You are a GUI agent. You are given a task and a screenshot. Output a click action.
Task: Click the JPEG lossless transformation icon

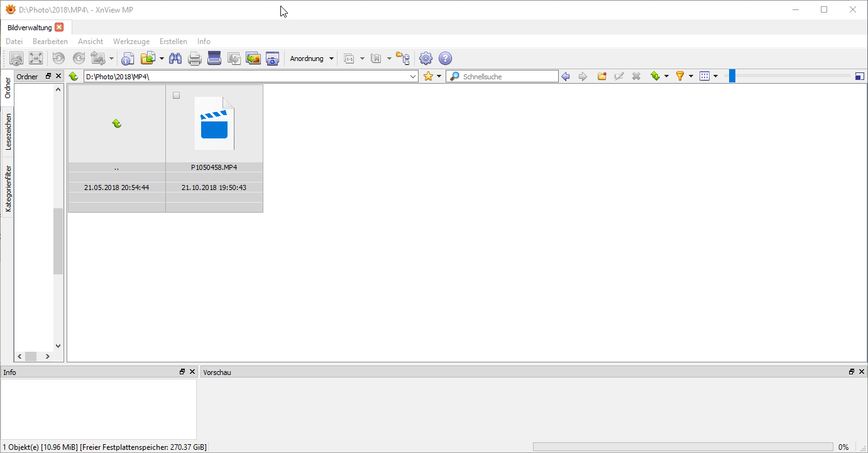point(98,59)
